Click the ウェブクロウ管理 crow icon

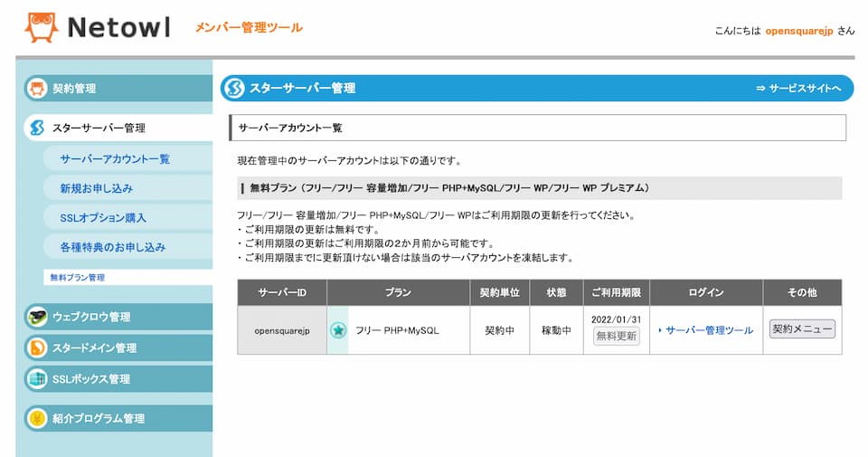37,317
